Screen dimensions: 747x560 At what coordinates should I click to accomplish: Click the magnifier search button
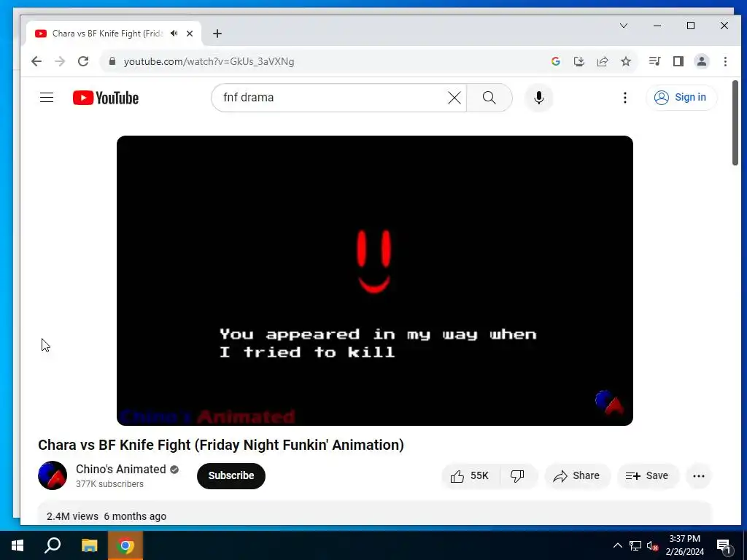click(x=489, y=98)
